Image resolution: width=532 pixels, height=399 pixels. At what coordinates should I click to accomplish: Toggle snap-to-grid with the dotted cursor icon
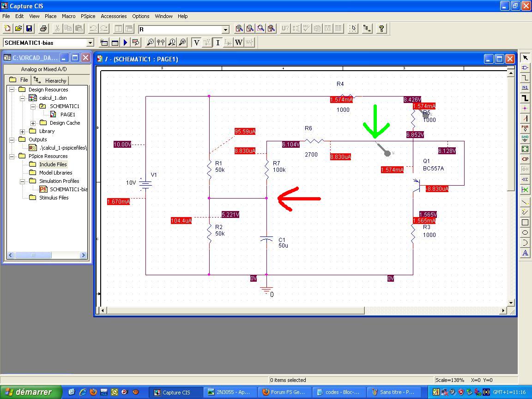coord(353,29)
